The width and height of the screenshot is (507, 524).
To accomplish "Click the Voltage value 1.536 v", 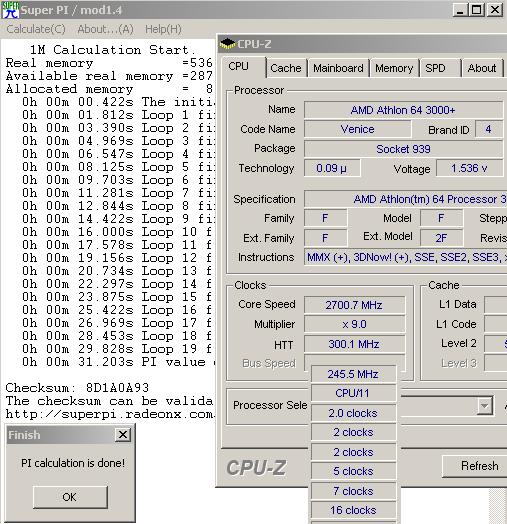I will tap(469, 168).
